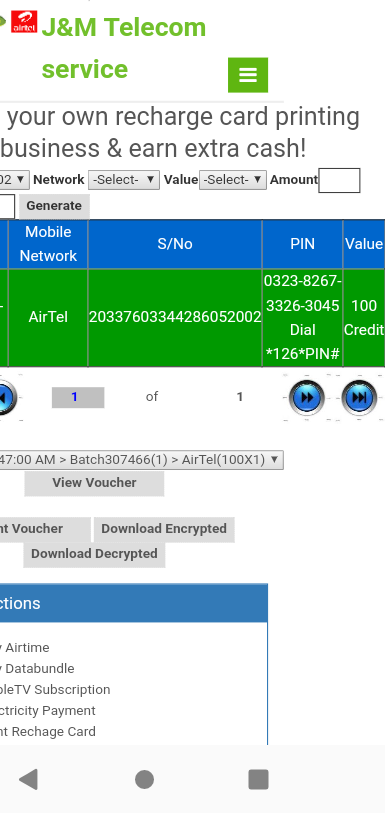The width and height of the screenshot is (385, 813).
Task: Click the Airtel logo icon
Action: 24,22
